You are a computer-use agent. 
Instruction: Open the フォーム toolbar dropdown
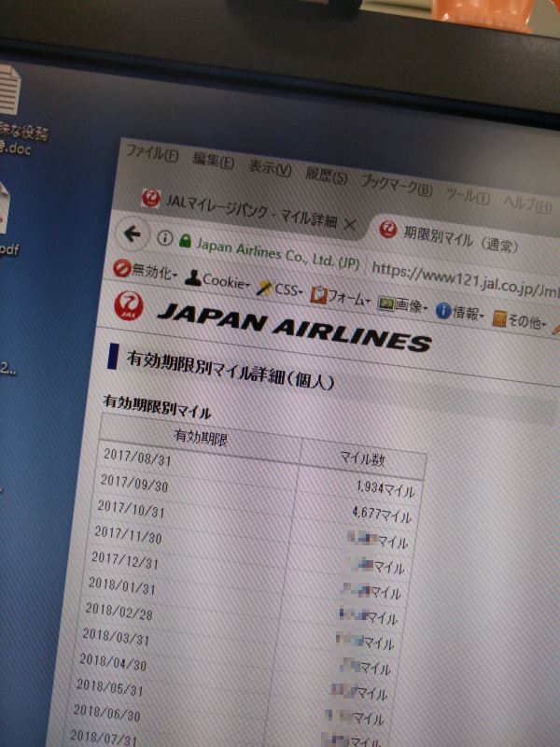point(340,296)
